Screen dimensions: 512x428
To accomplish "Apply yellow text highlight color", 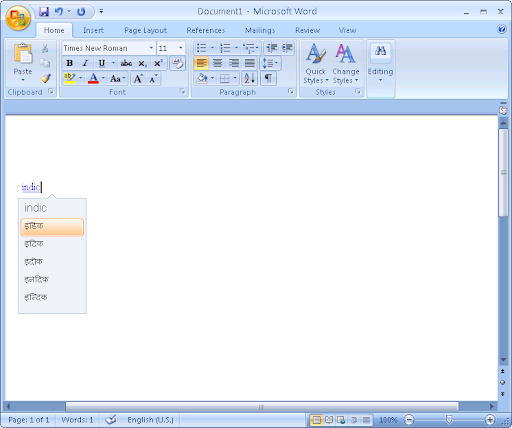I will 70,79.
